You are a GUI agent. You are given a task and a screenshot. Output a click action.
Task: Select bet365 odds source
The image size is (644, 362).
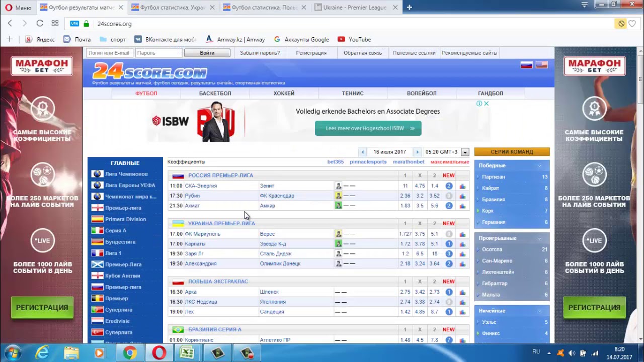pyautogui.click(x=336, y=162)
